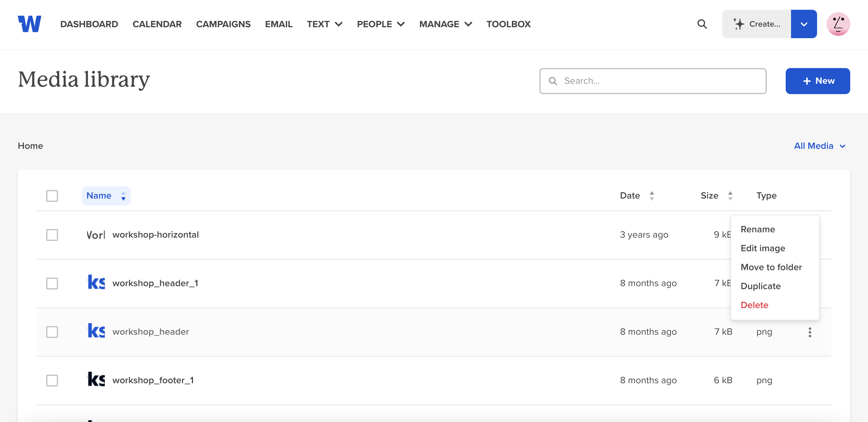
Task: Go to DASHBOARD
Action: (x=89, y=24)
